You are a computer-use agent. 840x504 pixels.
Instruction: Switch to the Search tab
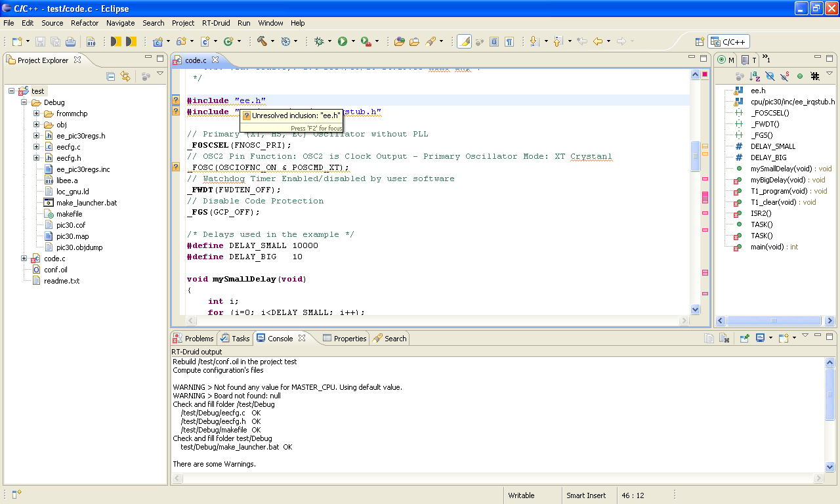[x=389, y=339]
